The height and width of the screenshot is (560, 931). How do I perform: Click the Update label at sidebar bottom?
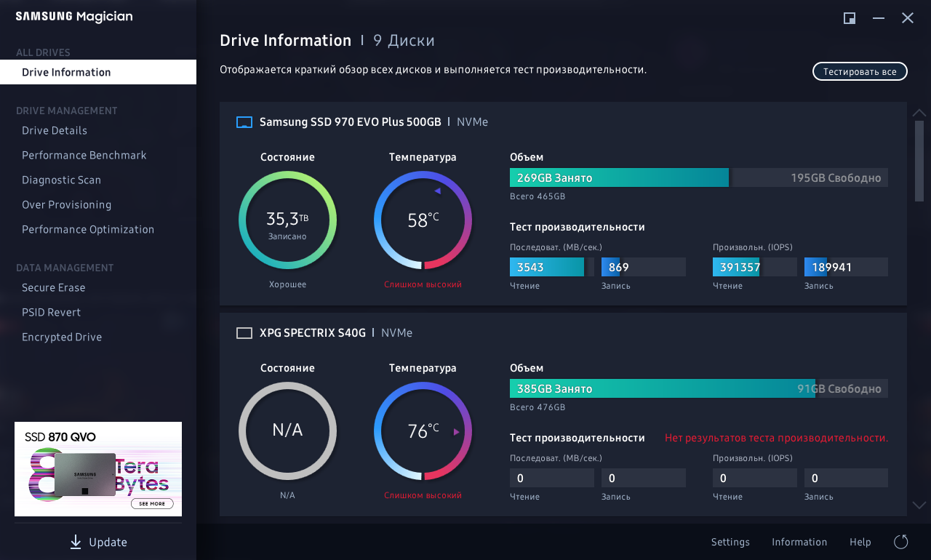pos(108,543)
